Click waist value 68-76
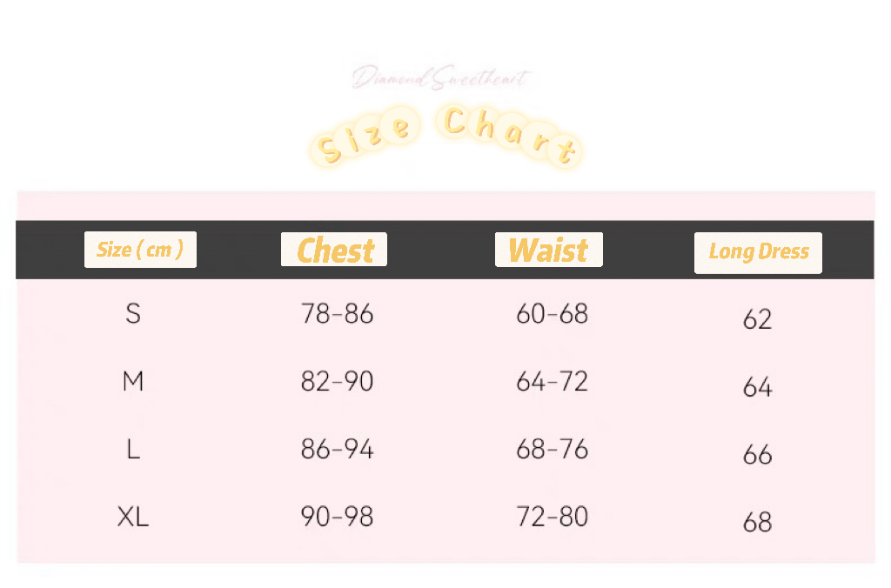This screenshot has width=891, height=588. (552, 450)
